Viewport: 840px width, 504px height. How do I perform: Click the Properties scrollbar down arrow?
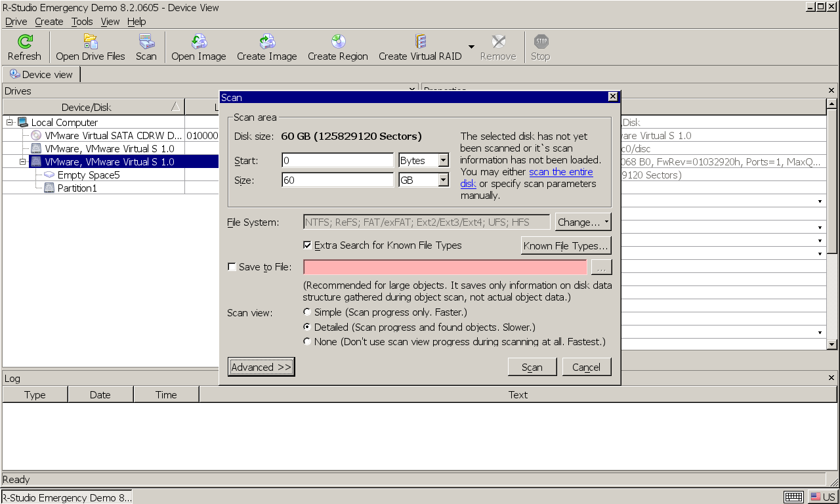(x=831, y=345)
